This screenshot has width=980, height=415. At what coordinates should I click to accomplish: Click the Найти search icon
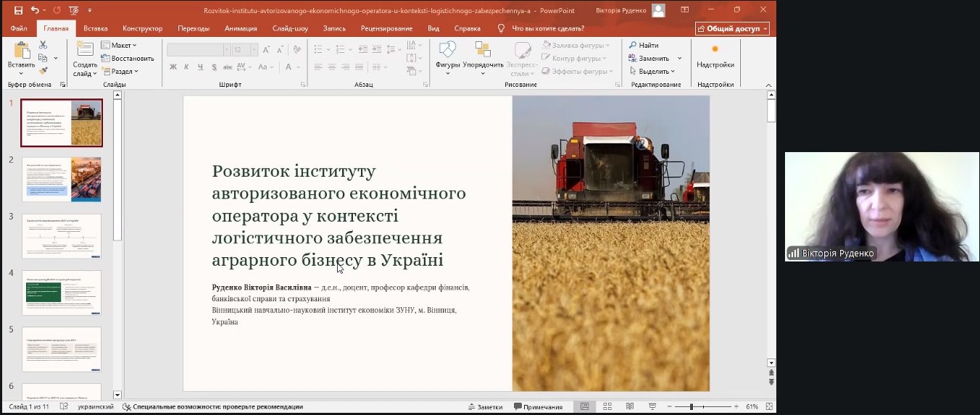click(633, 45)
